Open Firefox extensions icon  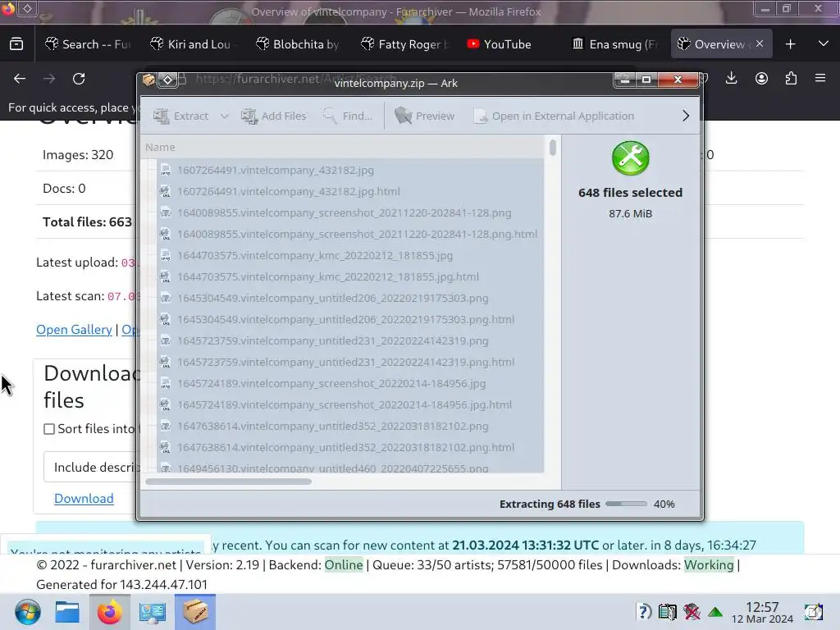tap(791, 79)
